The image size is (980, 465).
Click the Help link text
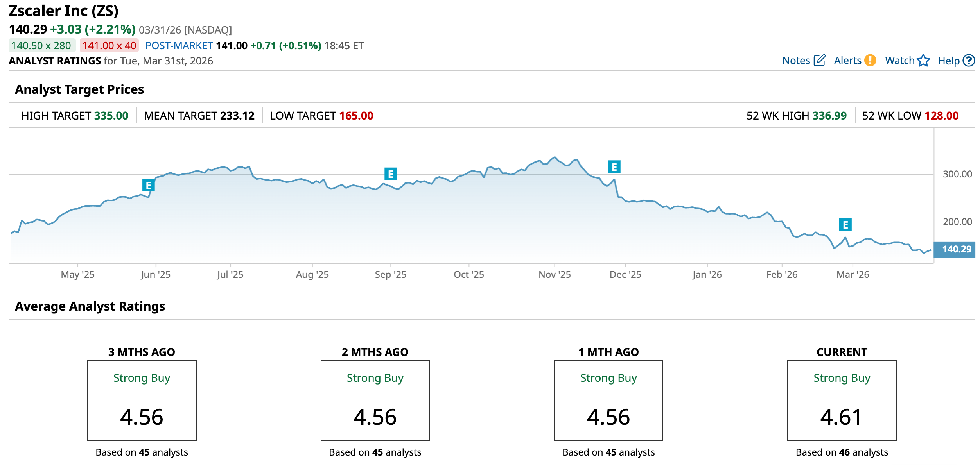click(949, 61)
